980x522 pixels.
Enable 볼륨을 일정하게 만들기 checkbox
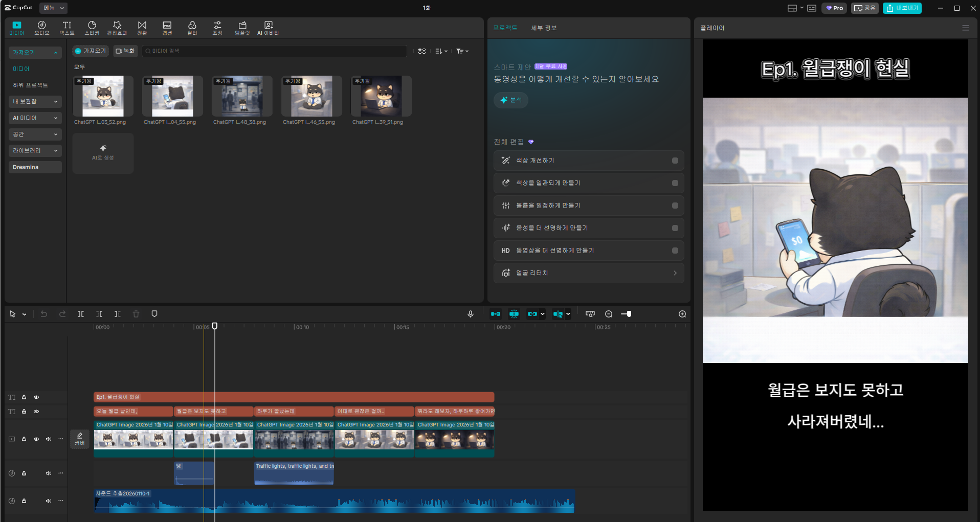675,206
